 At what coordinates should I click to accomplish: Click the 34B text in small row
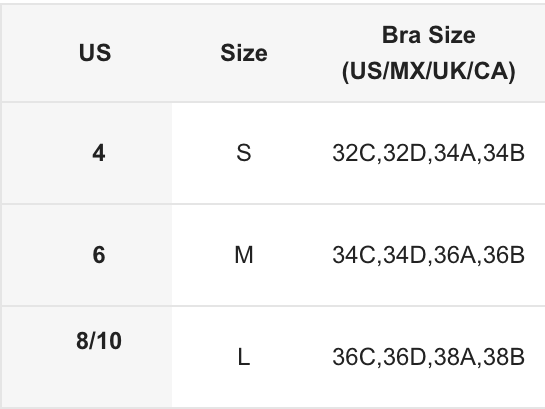(504, 153)
